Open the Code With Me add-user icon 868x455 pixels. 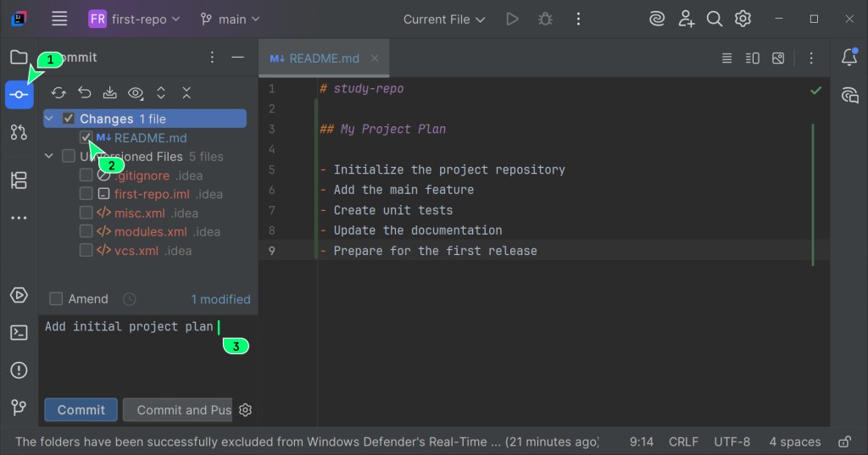(686, 19)
